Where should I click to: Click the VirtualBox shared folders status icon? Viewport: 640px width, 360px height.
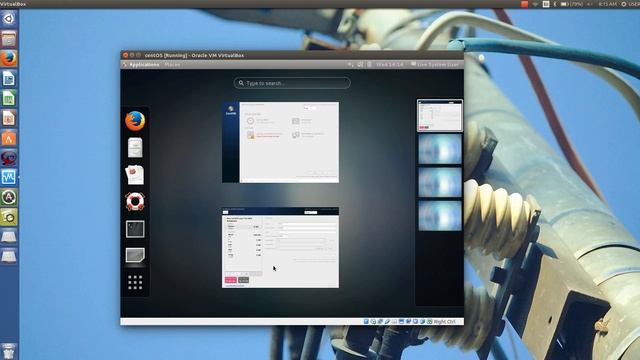point(394,322)
